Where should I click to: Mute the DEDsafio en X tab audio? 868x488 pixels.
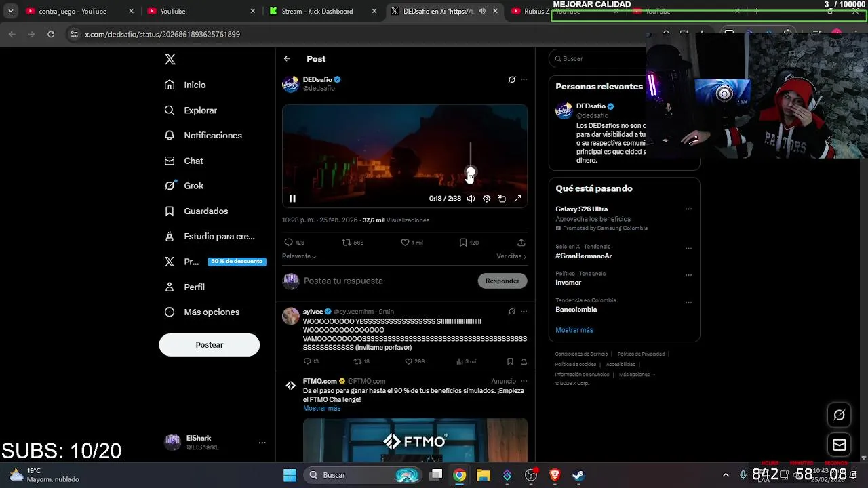(x=482, y=11)
